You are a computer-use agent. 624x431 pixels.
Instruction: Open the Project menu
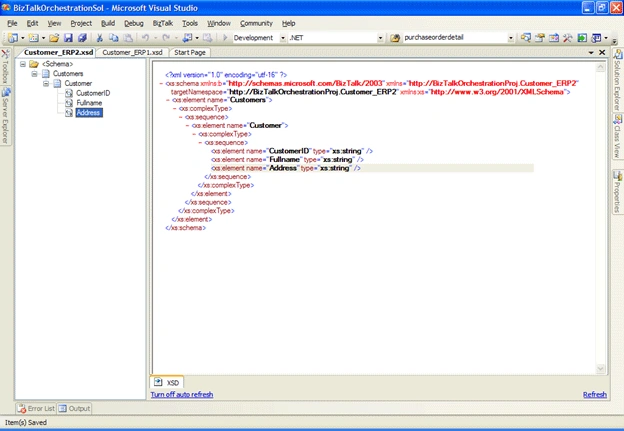(81, 23)
